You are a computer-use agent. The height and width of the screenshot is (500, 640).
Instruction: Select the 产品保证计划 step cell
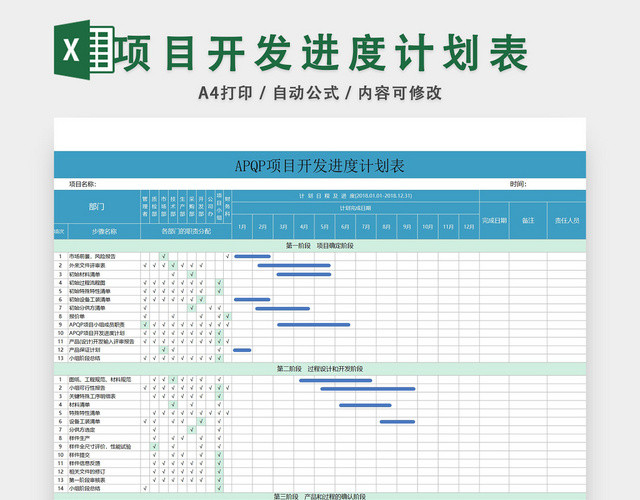(104, 350)
